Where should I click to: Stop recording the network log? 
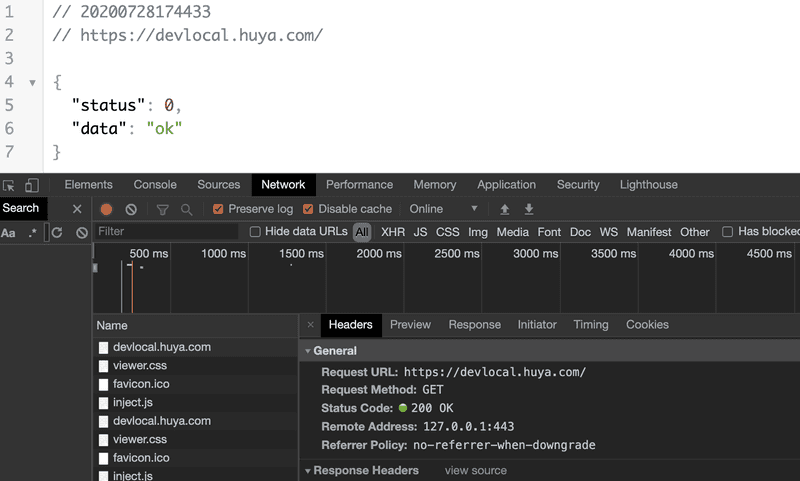[107, 209]
